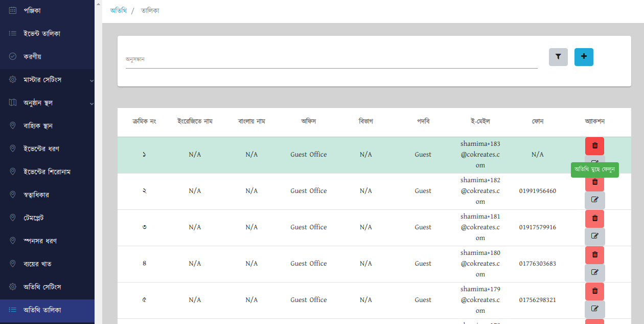Click the অ্যাকশন column header
644x324 pixels.
pos(595,122)
